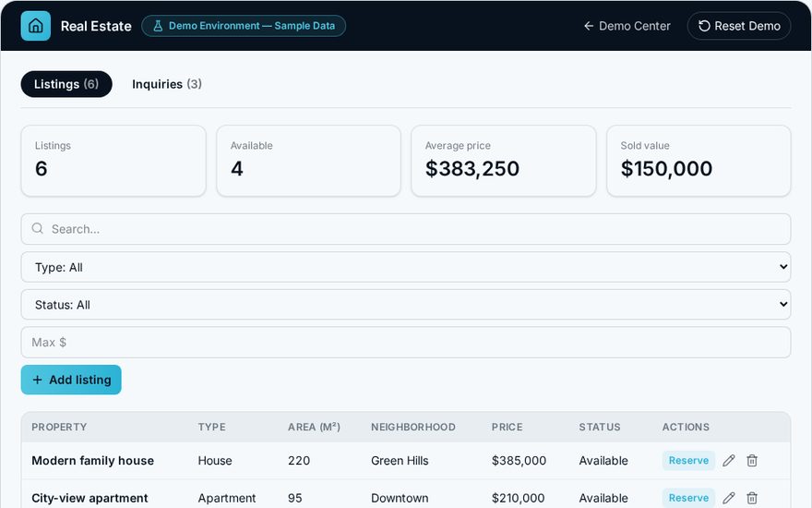Reserve the City-view apartment
Screen dimensions: 812x508
coord(688,498)
